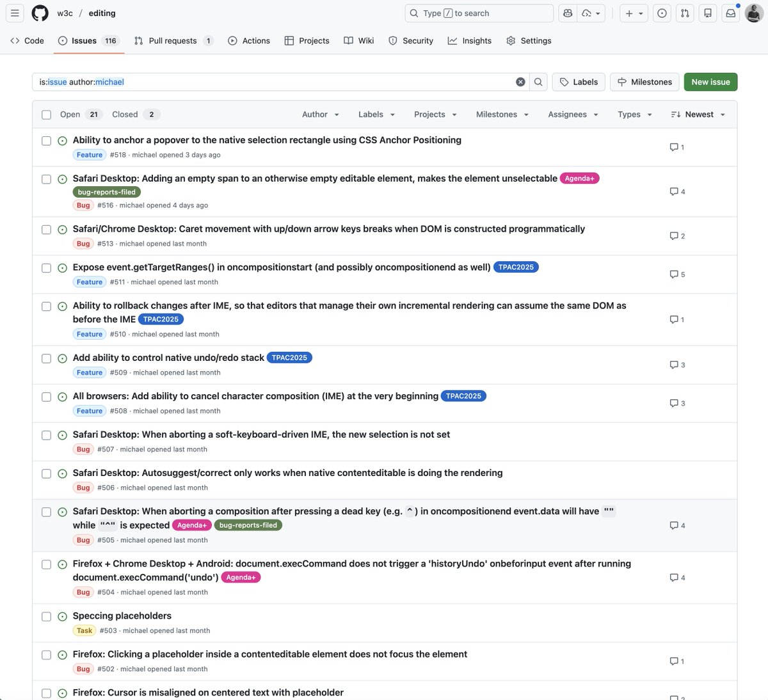This screenshot has width=768, height=700.
Task: Open the Insights tab
Action: 470,40
